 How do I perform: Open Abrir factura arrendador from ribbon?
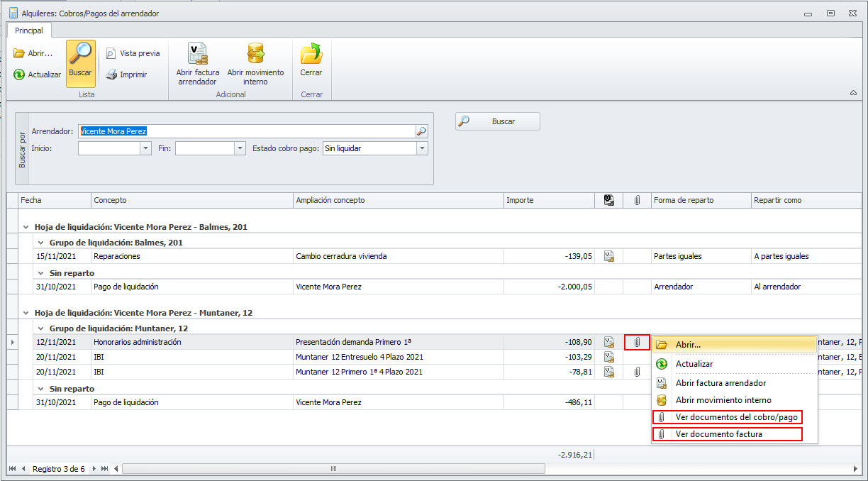click(197, 63)
